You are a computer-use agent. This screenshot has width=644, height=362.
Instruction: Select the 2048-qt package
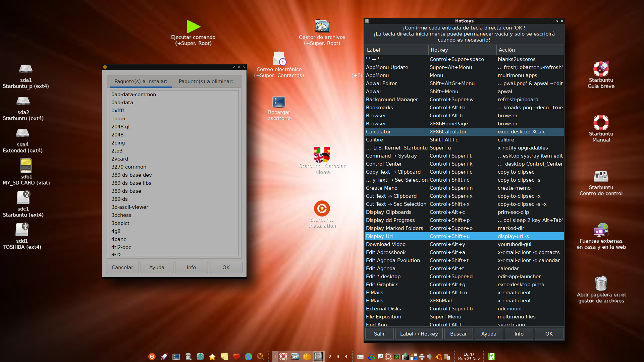click(x=174, y=127)
